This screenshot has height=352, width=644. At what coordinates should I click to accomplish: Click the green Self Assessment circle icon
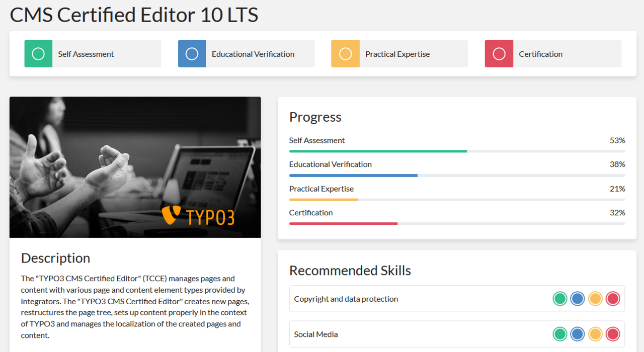tap(38, 54)
